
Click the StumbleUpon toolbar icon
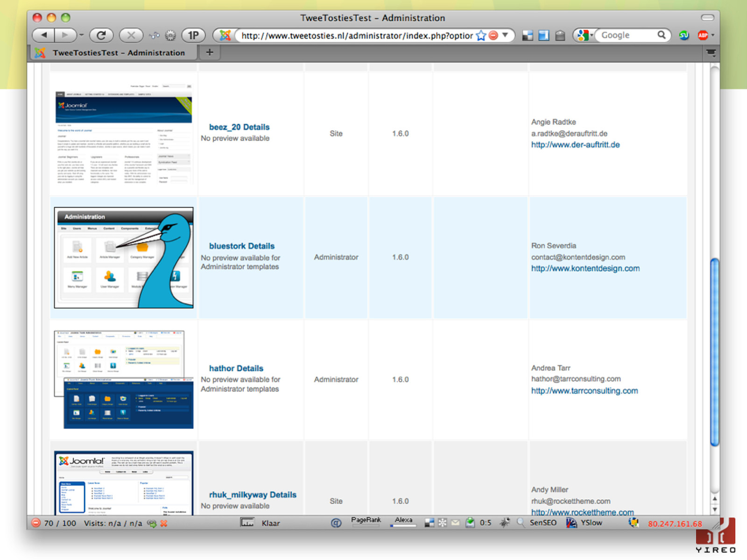pyautogui.click(x=684, y=35)
